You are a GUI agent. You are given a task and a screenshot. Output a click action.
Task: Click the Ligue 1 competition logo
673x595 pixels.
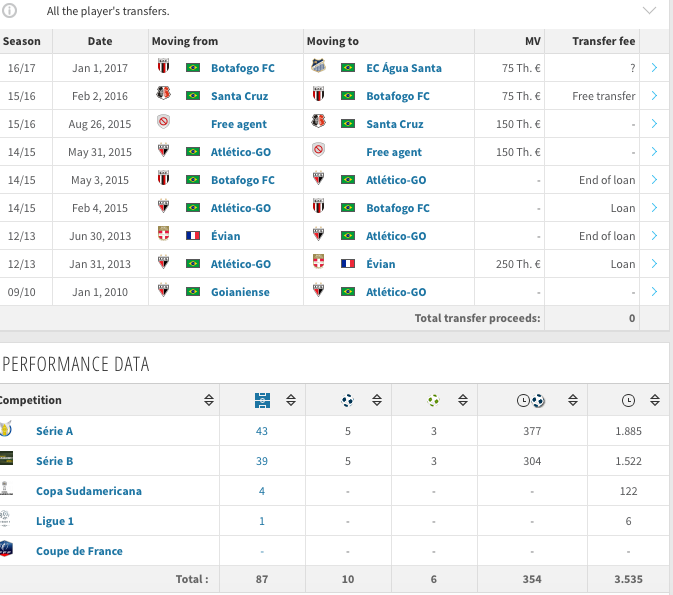[5, 518]
